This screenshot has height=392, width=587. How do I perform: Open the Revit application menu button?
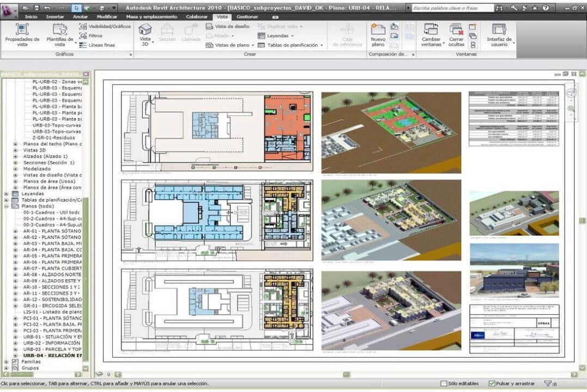pos(9,10)
